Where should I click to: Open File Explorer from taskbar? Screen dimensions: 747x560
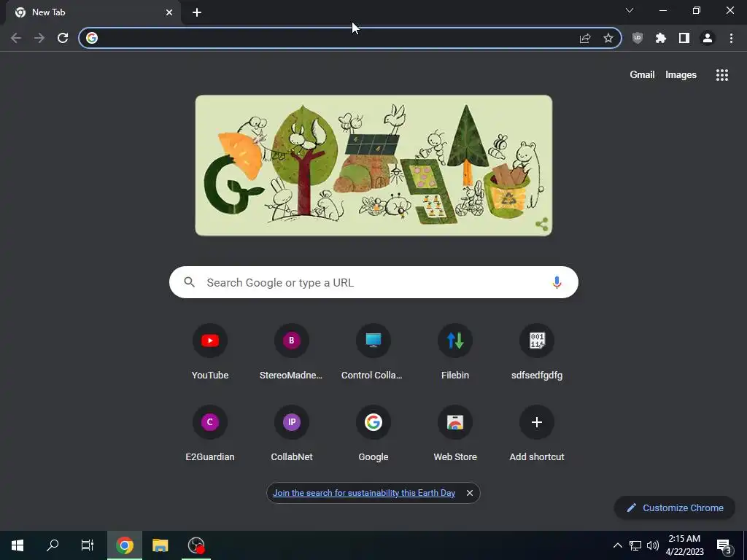[160, 545]
